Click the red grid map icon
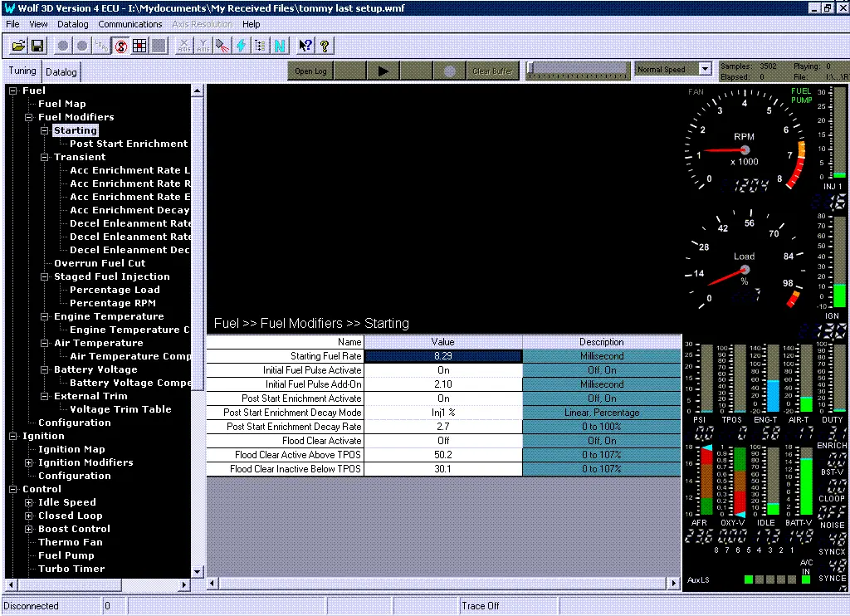Viewport: 850px width, 616px height. tap(139, 46)
